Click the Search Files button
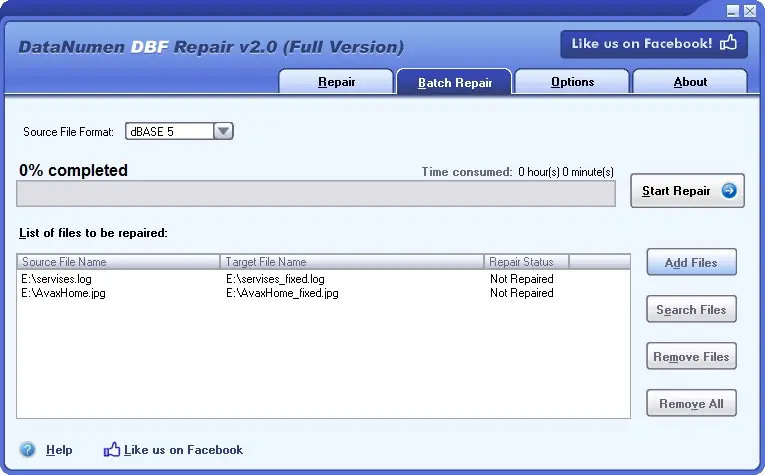765x475 pixels. (691, 309)
